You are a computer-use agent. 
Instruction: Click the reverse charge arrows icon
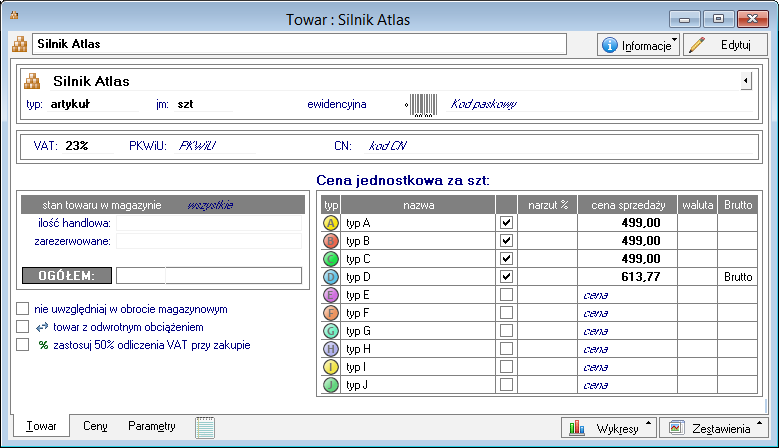42,327
